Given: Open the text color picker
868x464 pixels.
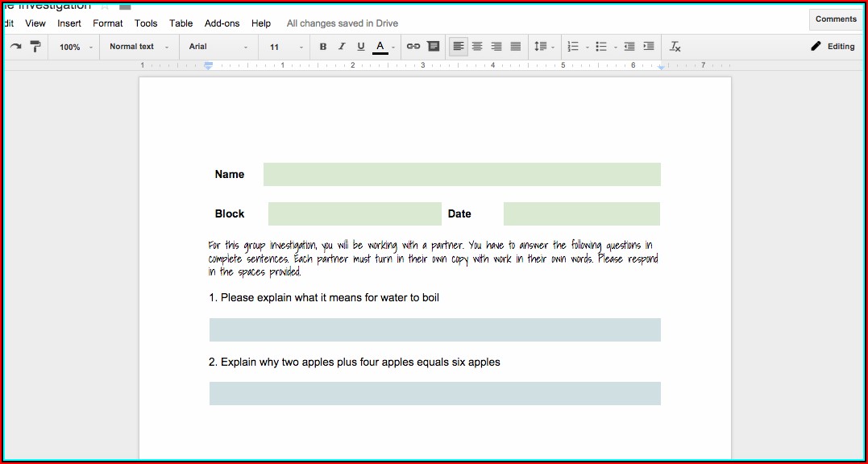Looking at the screenshot, I should tap(380, 47).
